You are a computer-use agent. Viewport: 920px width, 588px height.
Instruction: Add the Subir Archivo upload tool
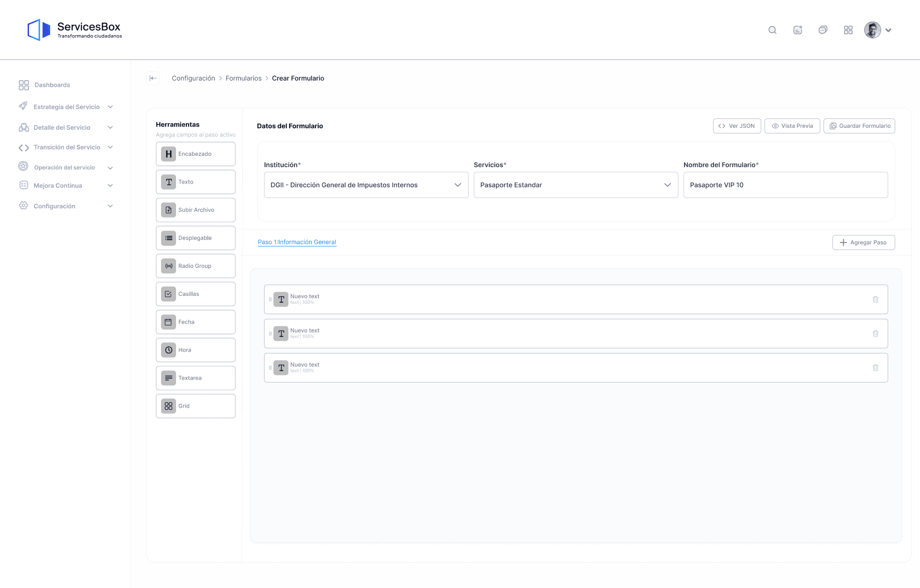(195, 210)
